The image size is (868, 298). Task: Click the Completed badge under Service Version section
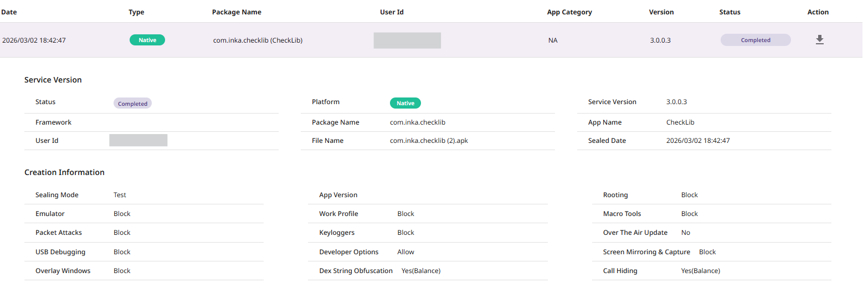(x=132, y=104)
